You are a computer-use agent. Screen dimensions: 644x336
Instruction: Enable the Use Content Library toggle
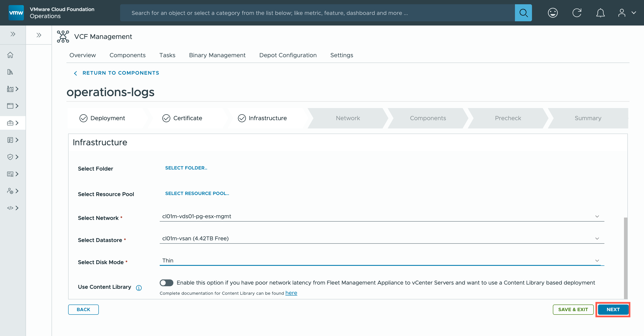click(x=167, y=283)
